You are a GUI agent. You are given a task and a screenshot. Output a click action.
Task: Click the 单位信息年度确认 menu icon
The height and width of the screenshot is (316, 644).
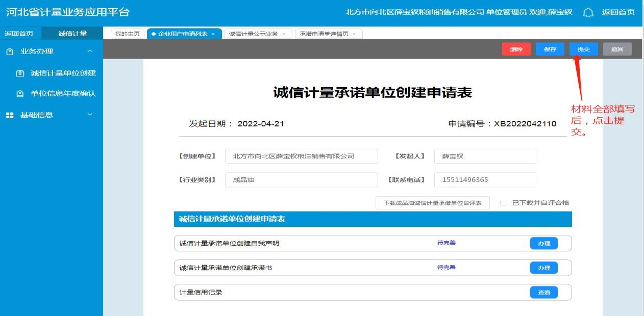pos(20,94)
